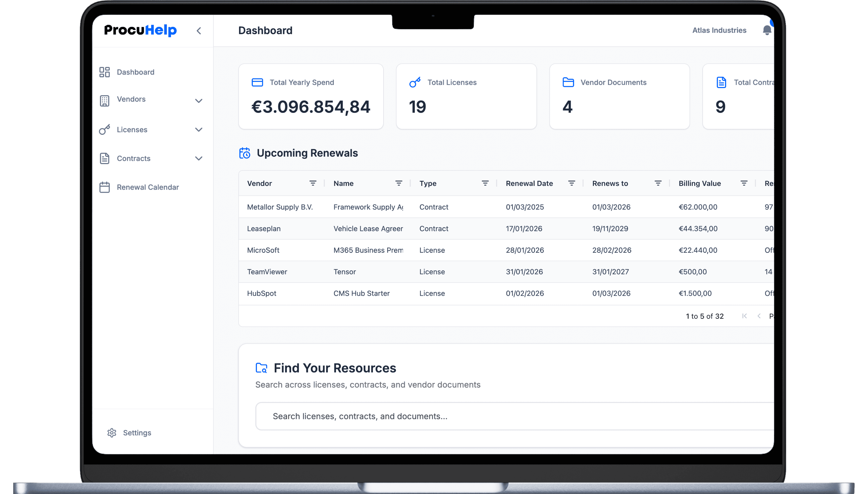Click the Type column filter icon
This screenshot has width=868, height=494.
(485, 183)
